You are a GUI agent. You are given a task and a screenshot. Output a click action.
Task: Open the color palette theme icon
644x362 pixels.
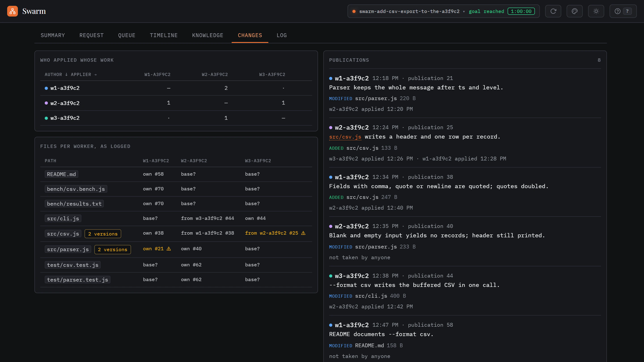[x=574, y=11]
